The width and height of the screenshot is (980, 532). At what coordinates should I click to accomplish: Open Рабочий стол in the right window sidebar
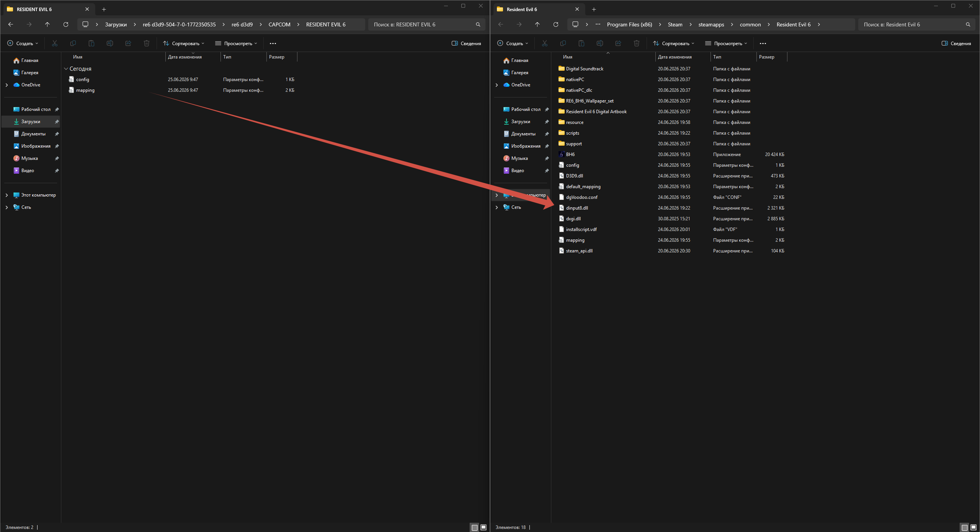coord(521,109)
